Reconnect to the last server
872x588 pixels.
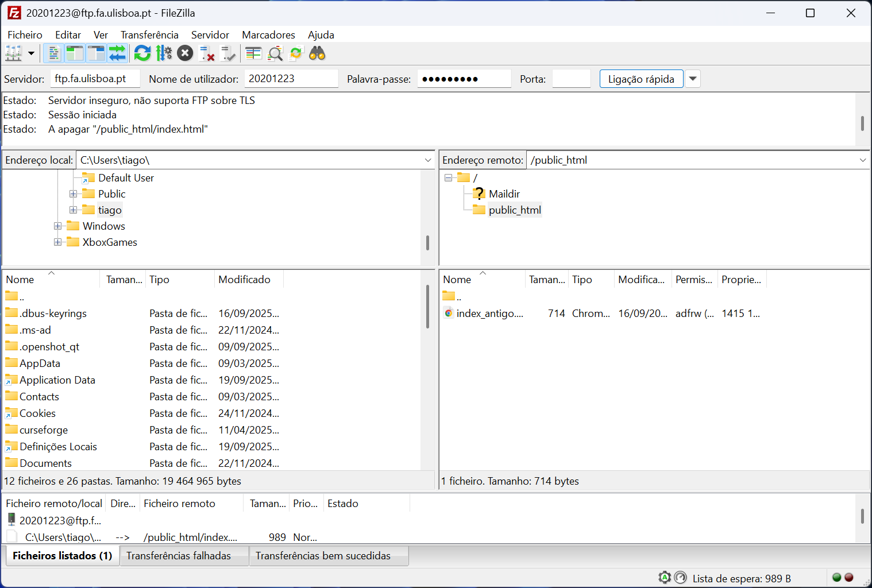(228, 53)
